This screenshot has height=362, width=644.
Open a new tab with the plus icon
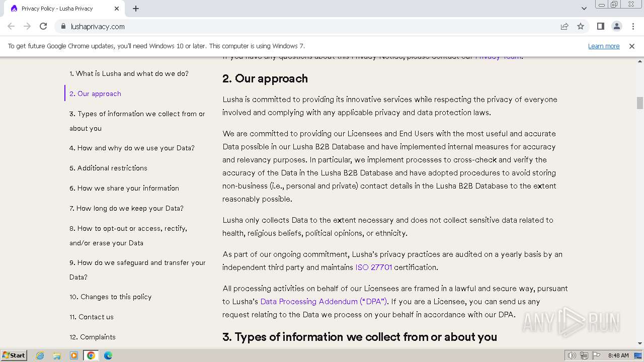(136, 9)
